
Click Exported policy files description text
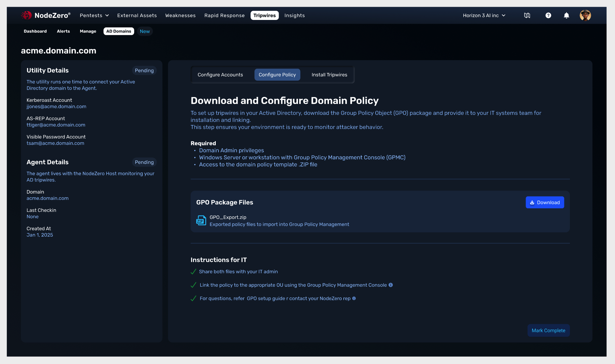pyautogui.click(x=279, y=224)
